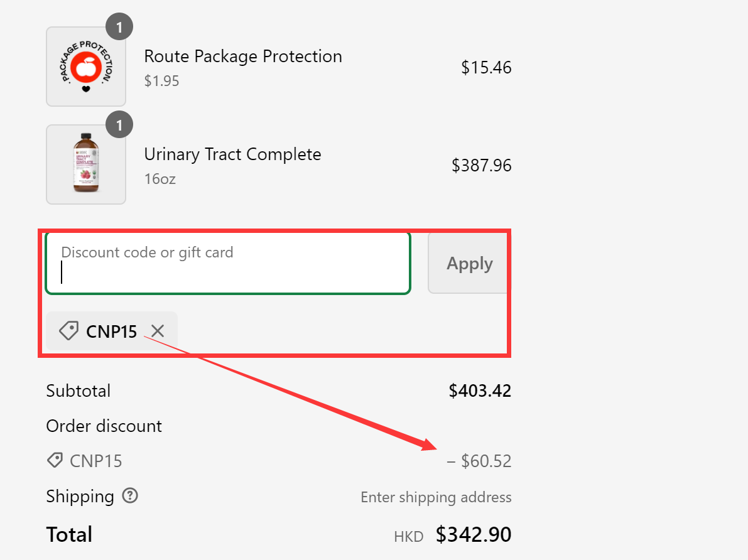Select the applied CNP15 discount tag chip
Image resolution: width=748 pixels, height=560 pixels.
pos(111,331)
